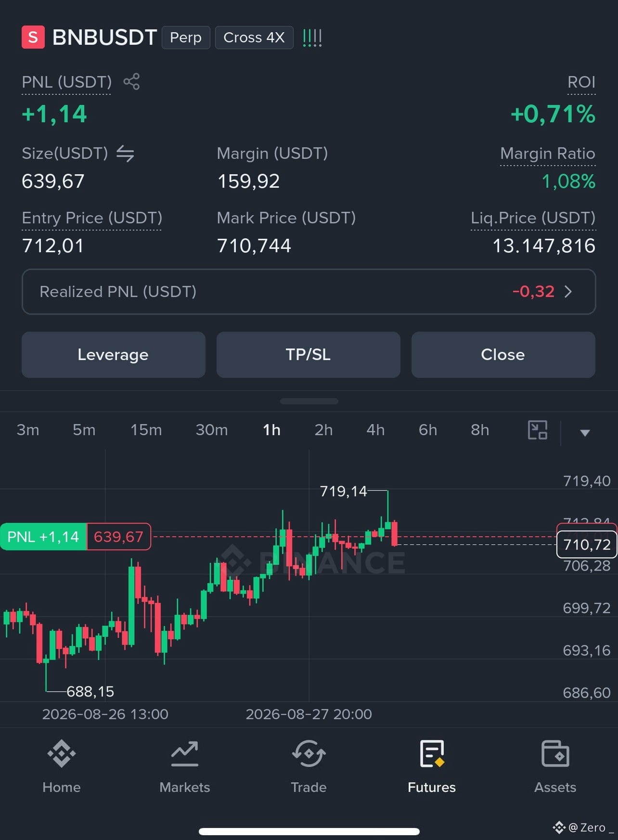Tap the 1,08% margin ratio value
Viewport: 618px width, 840px height.
click(569, 181)
